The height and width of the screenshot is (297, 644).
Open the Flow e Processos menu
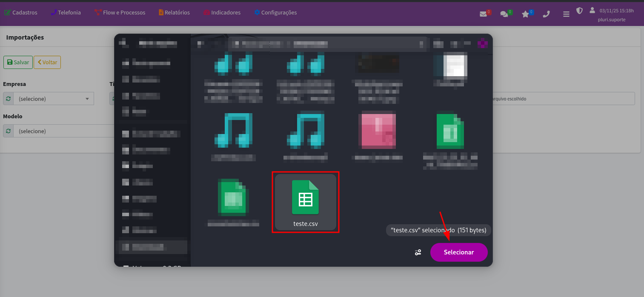click(120, 13)
